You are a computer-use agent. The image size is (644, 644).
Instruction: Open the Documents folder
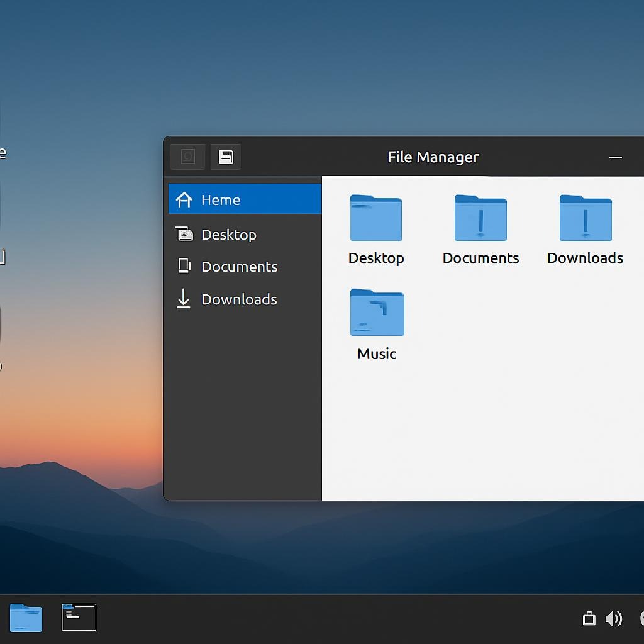pyautogui.click(x=480, y=218)
